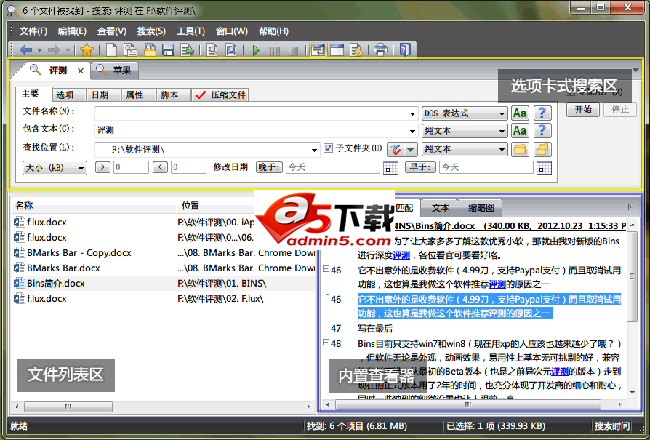
Task: Open the 文件(F) menu
Action: (x=33, y=31)
